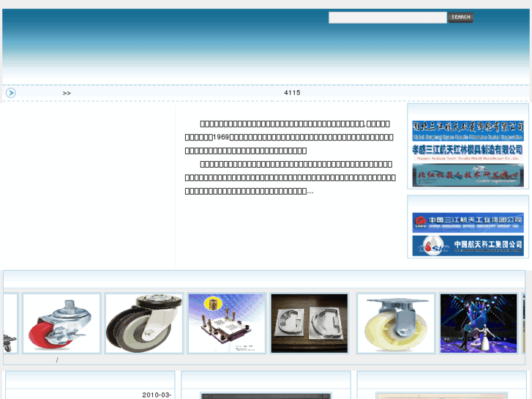Open the 中国三江航天工业集团公司 banner
The width and height of the screenshot is (532, 399).
coord(468,223)
